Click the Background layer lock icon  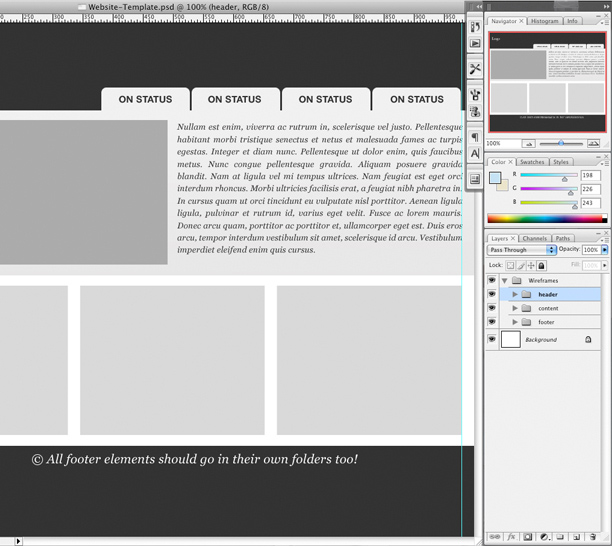(588, 339)
